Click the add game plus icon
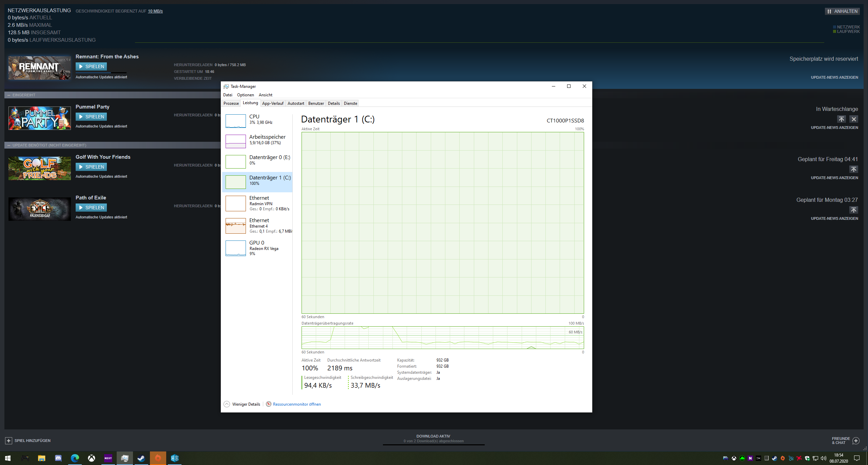The image size is (868, 465). (8, 441)
